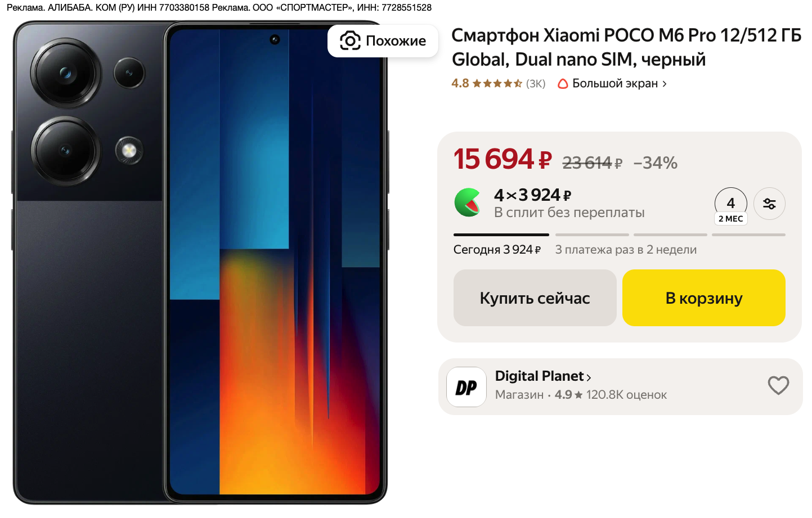The height and width of the screenshot is (518, 812).
Task: Add product to favorites with heart icon
Action: (x=778, y=385)
